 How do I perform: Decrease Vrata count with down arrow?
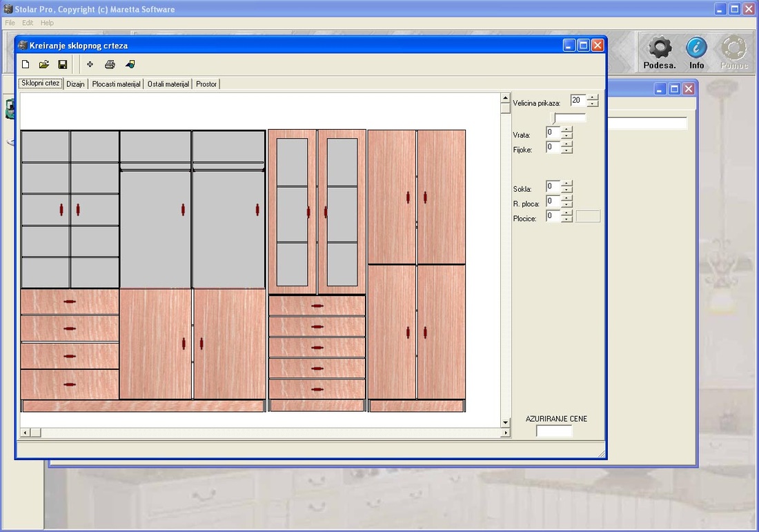566,135
